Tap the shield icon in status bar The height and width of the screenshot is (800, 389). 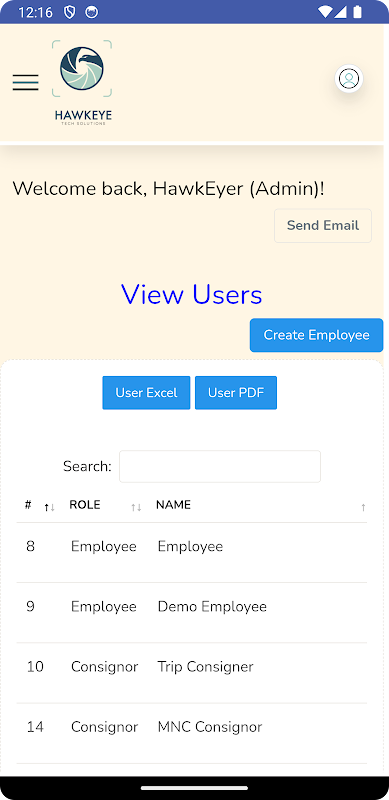[x=69, y=12]
